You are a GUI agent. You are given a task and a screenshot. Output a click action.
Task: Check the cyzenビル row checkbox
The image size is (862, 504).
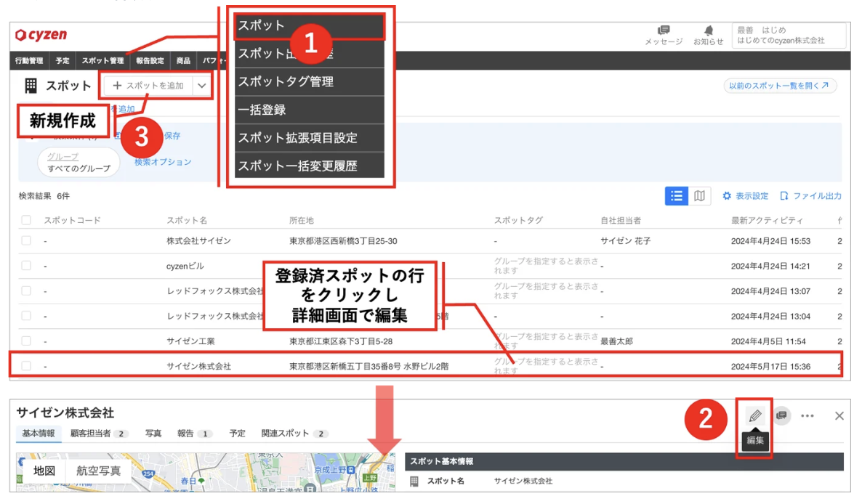pyautogui.click(x=26, y=266)
